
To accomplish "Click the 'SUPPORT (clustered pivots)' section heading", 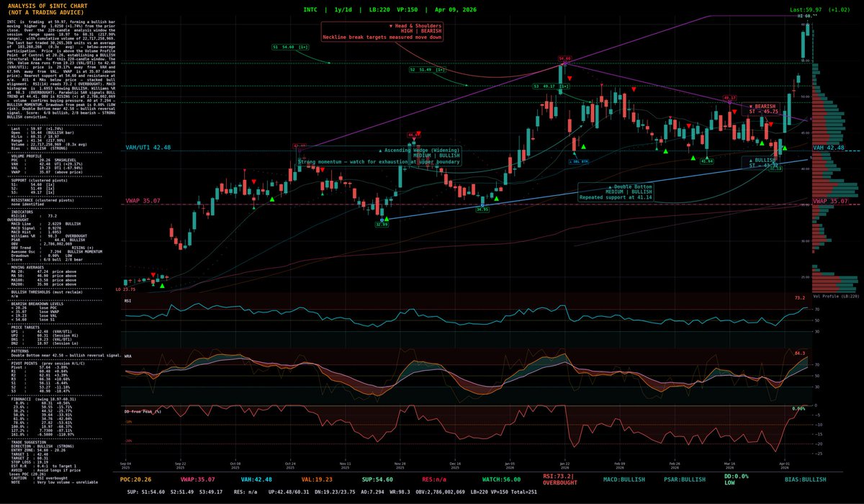I will pyautogui.click(x=39, y=181).
